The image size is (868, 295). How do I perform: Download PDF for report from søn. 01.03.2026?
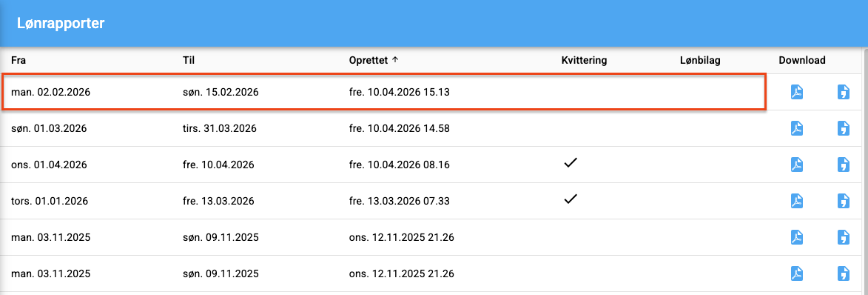point(796,129)
